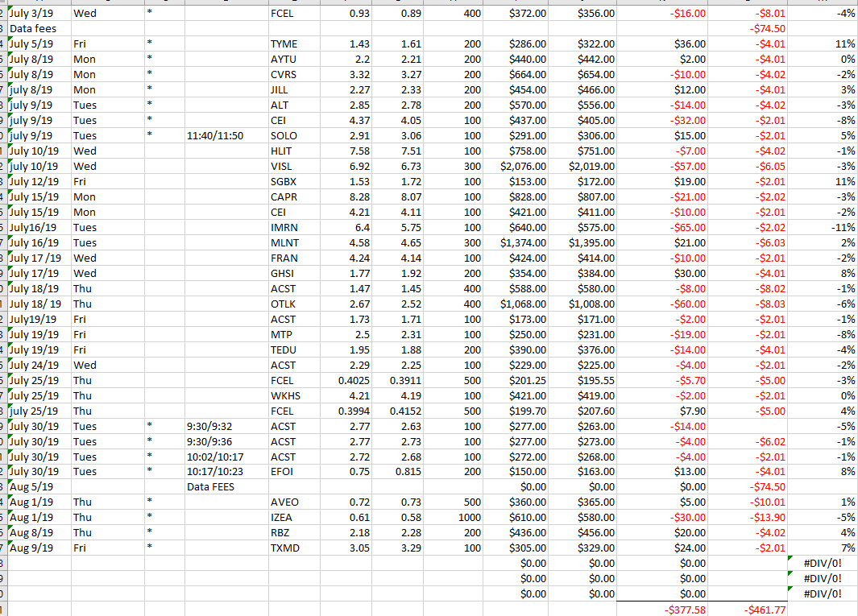Click the GHSI ticker cell
858x616 pixels.
(294, 274)
